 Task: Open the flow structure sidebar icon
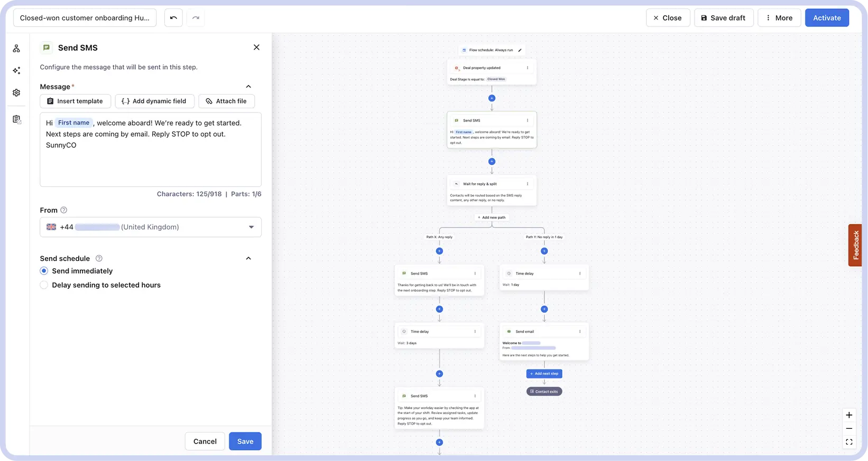[x=17, y=49]
